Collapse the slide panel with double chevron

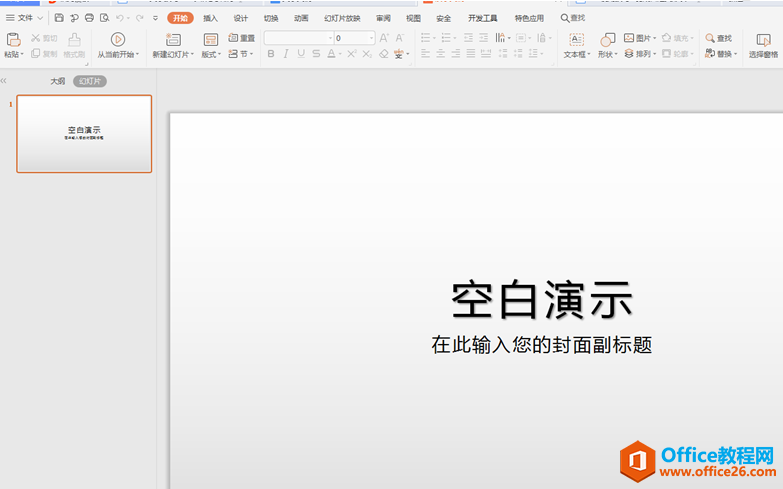click(3, 80)
